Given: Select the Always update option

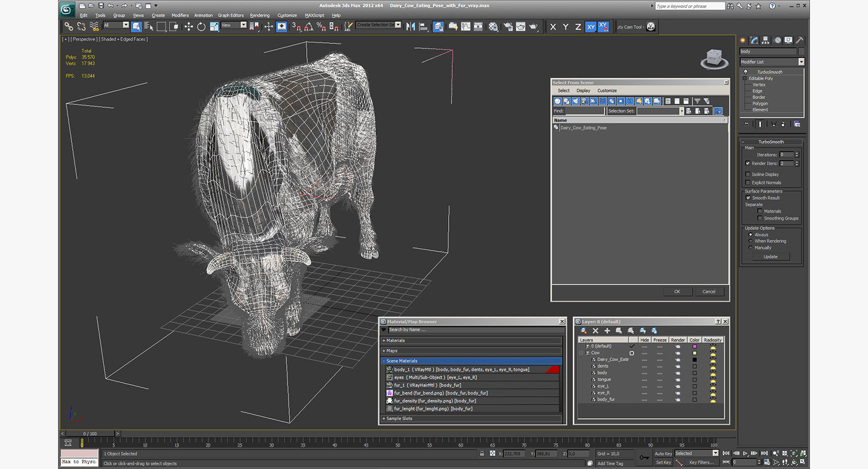Looking at the screenshot, I should (x=751, y=235).
